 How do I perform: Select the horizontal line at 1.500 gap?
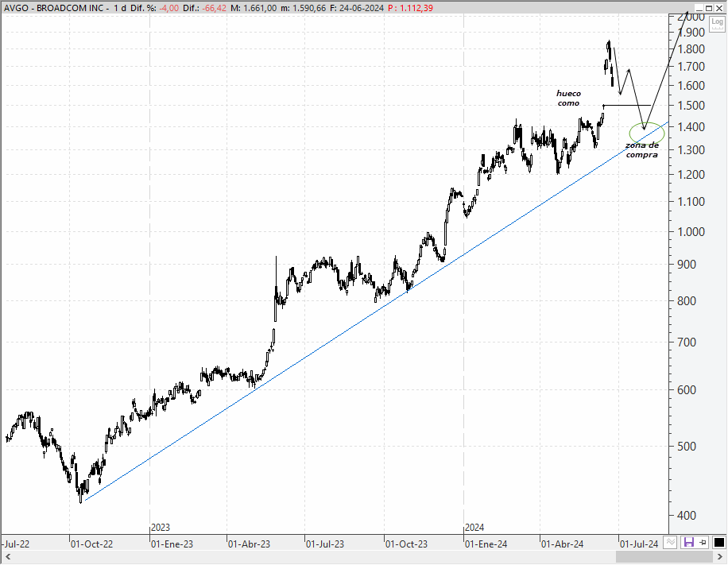[x=627, y=106]
